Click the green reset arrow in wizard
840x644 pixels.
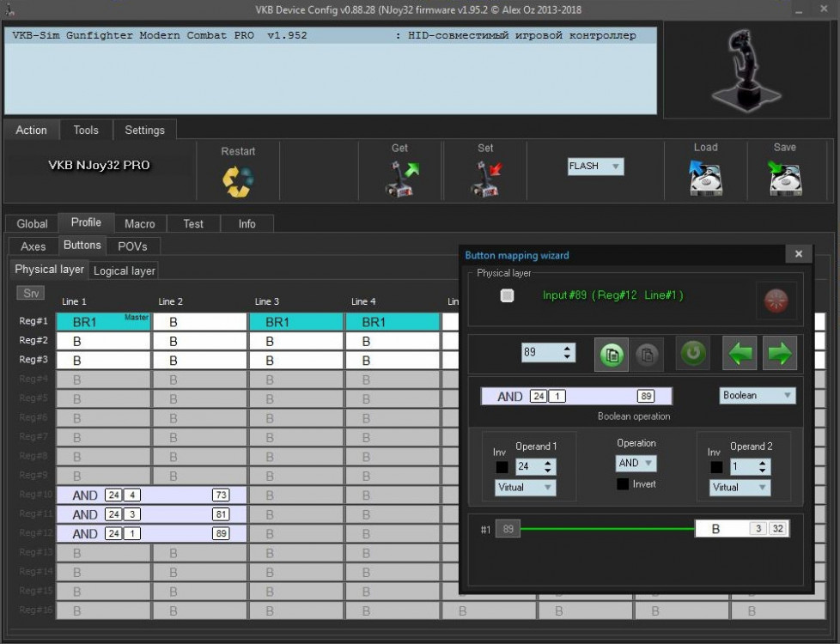coord(693,353)
